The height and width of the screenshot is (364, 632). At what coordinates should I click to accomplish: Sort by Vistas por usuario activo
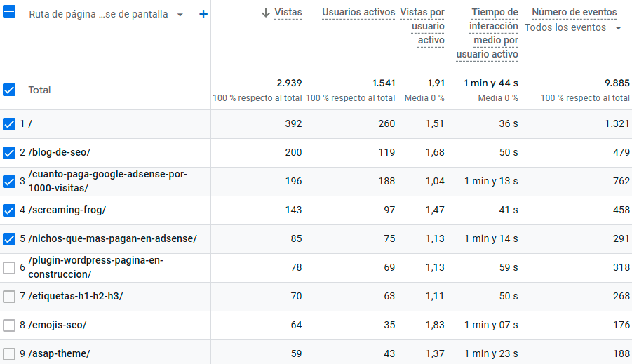click(422, 27)
